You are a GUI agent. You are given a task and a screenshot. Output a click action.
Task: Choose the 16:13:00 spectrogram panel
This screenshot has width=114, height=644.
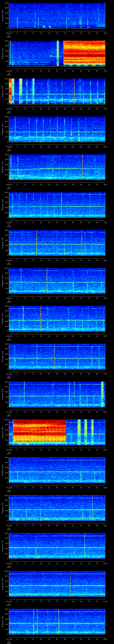click(57, 470)
